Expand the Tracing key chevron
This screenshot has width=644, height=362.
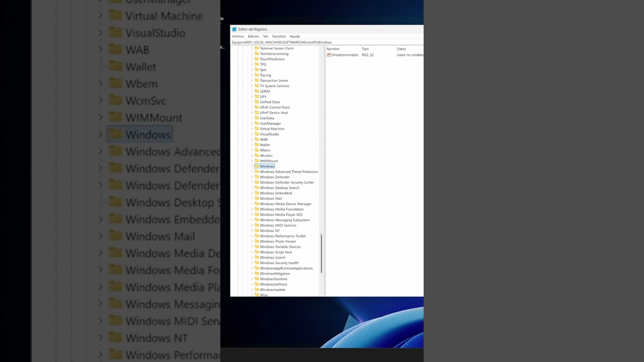coord(252,75)
